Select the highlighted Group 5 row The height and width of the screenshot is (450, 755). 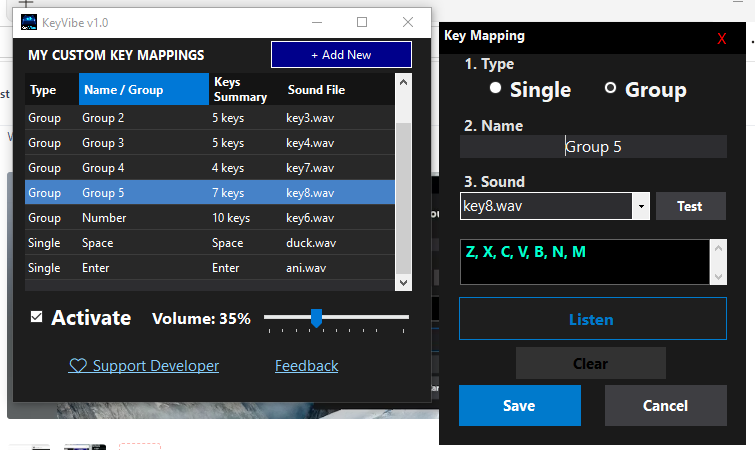[209, 193]
